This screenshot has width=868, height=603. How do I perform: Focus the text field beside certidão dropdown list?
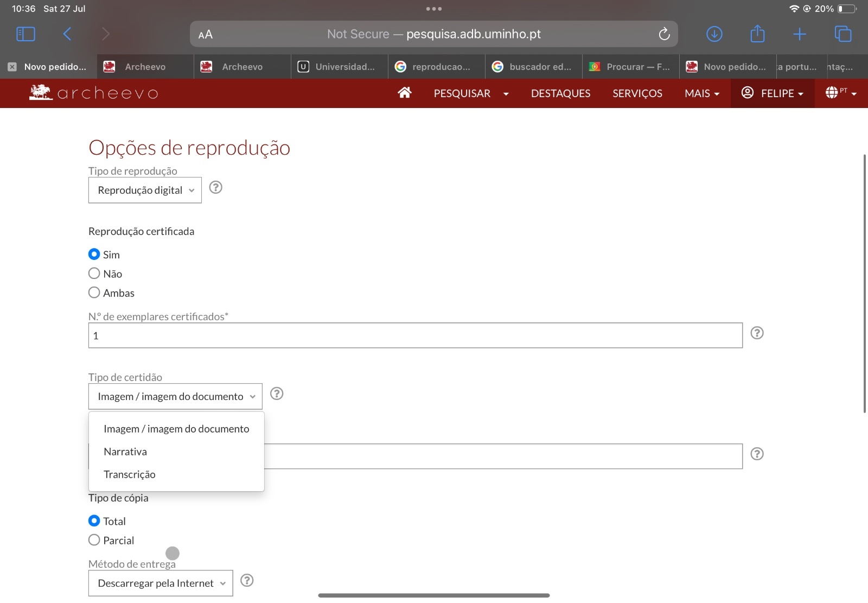coord(503,456)
